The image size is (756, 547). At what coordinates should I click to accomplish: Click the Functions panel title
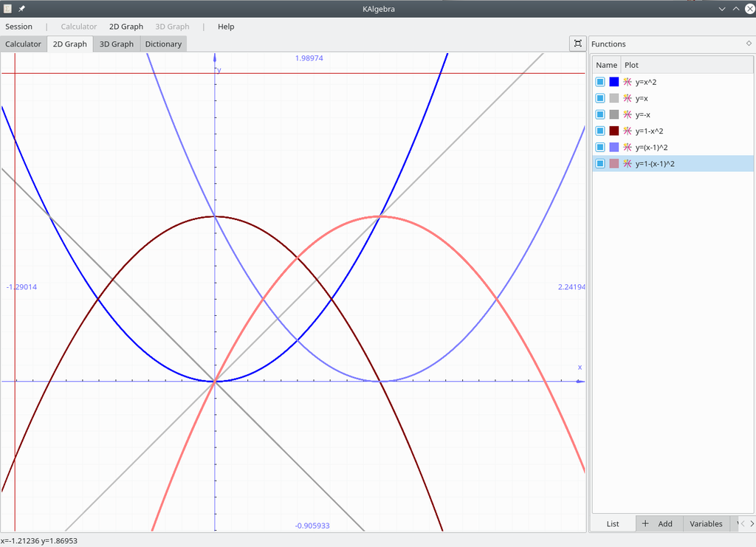point(608,44)
